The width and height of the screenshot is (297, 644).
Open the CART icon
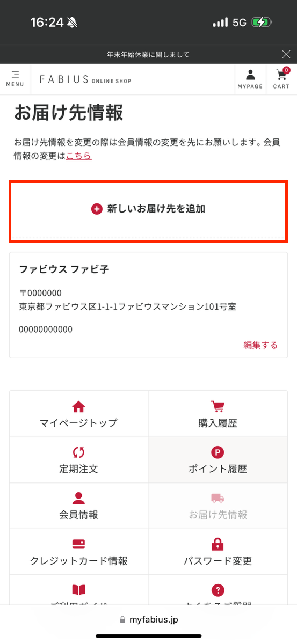pyautogui.click(x=281, y=79)
